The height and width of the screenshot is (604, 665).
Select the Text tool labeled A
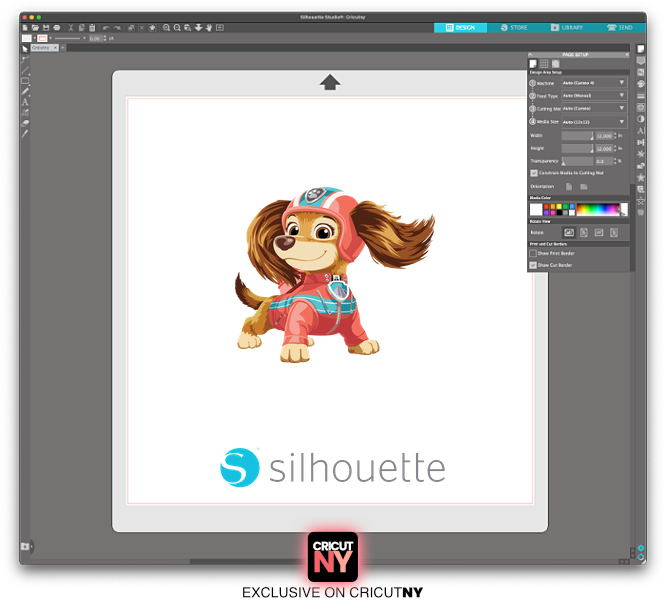point(25,102)
